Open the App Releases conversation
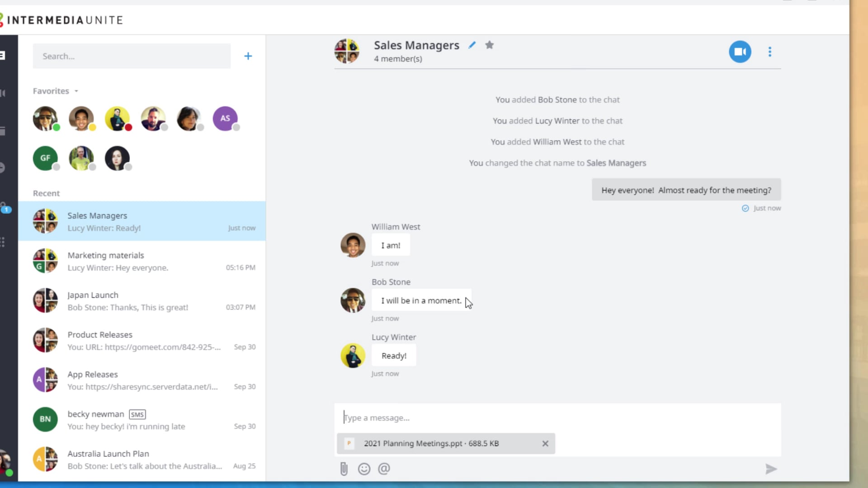 point(142,380)
